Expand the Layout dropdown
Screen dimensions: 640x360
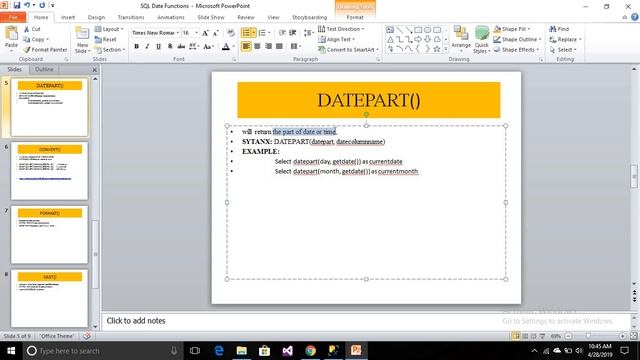click(x=109, y=29)
